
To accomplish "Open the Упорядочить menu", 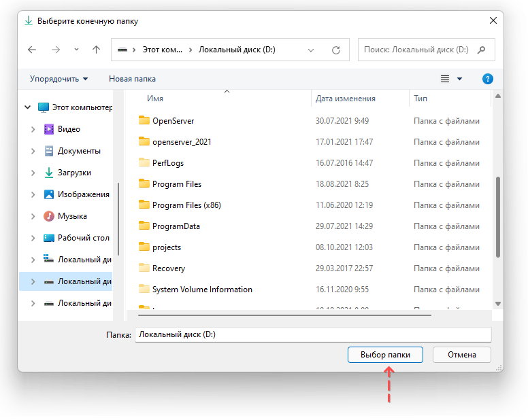I will (x=59, y=79).
